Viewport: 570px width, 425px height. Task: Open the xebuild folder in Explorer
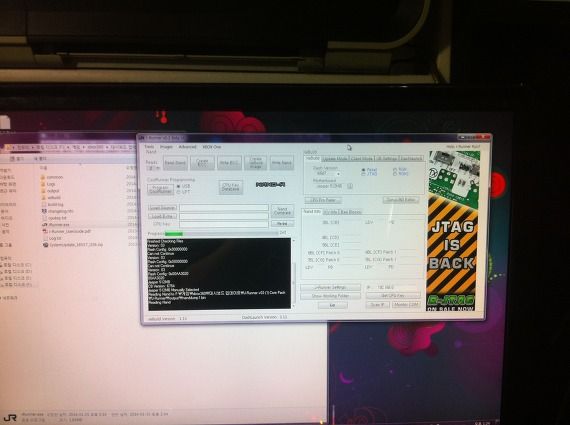click(x=51, y=198)
